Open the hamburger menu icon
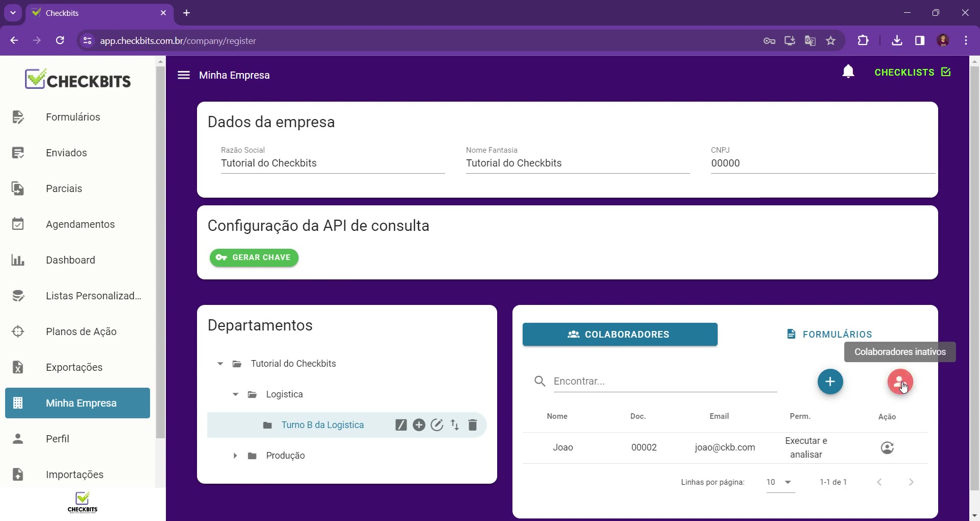The width and height of the screenshot is (980, 521). [x=184, y=75]
